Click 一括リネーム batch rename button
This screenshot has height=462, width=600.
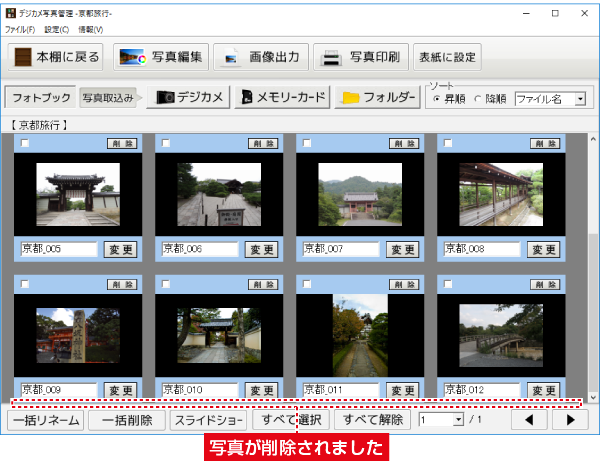(x=45, y=420)
